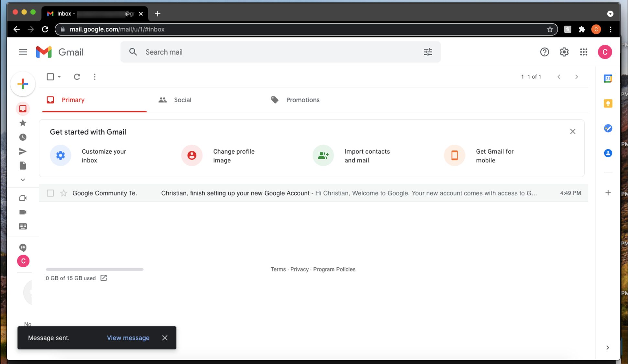This screenshot has height=364, width=628.
Task: Open the Terms link
Action: (278, 269)
